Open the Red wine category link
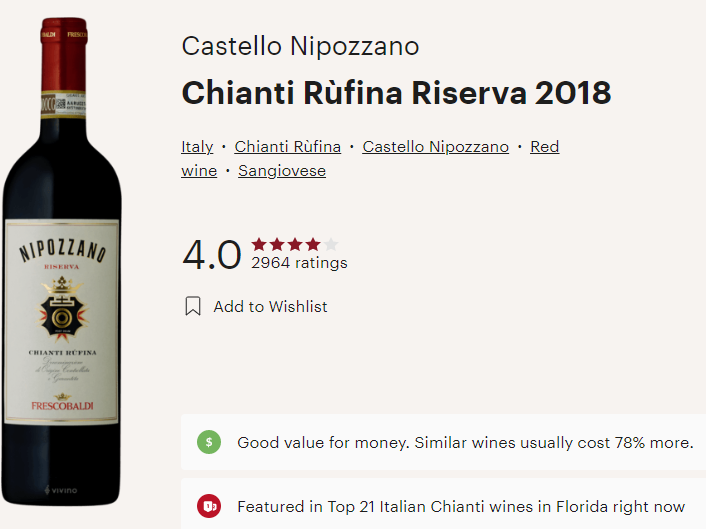 click(x=370, y=158)
